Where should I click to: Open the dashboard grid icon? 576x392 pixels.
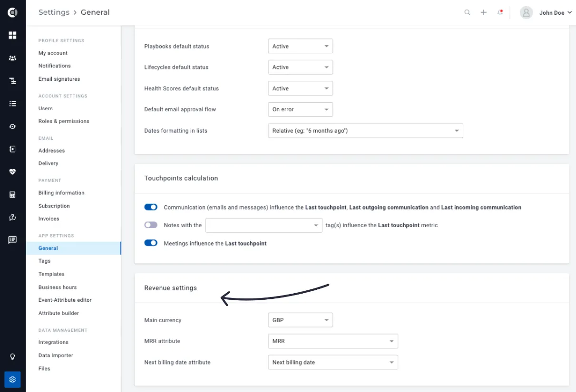tap(12, 35)
